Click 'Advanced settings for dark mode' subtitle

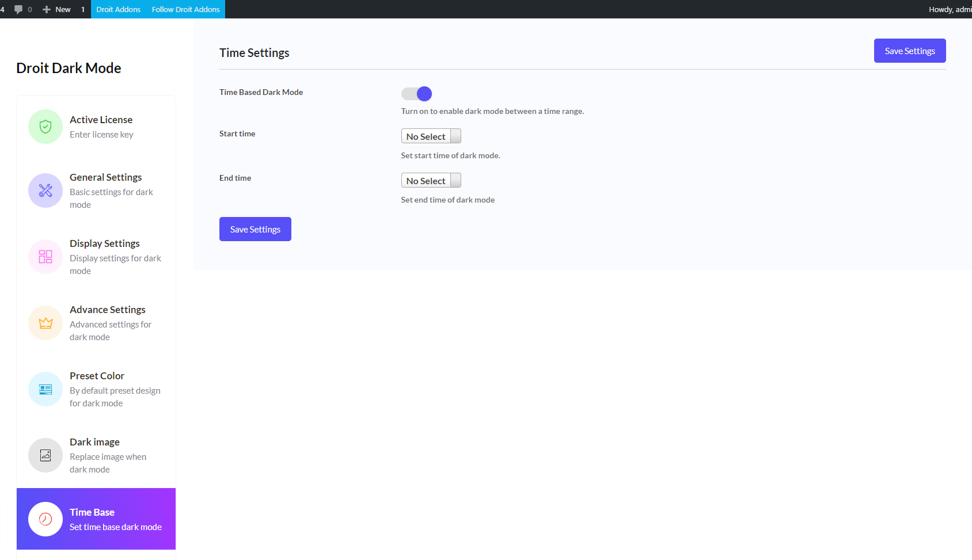111,331
